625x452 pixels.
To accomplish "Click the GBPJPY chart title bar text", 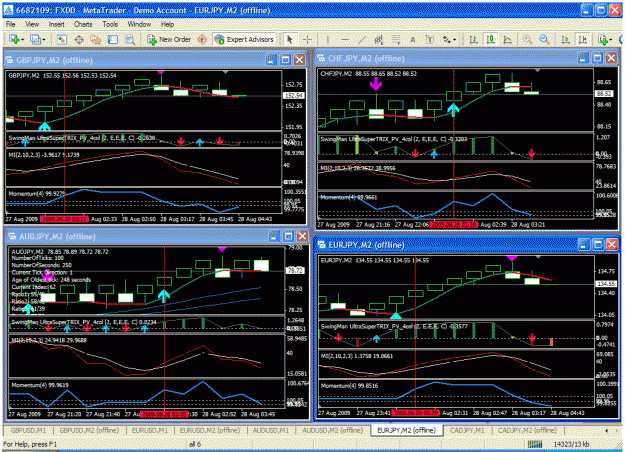I will [54, 60].
